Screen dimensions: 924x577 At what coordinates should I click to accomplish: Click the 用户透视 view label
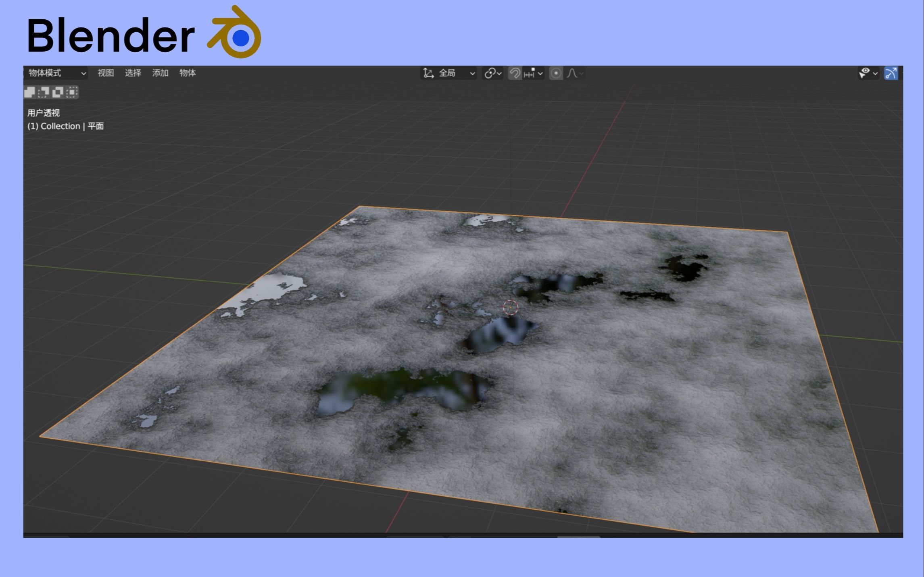[x=43, y=113]
